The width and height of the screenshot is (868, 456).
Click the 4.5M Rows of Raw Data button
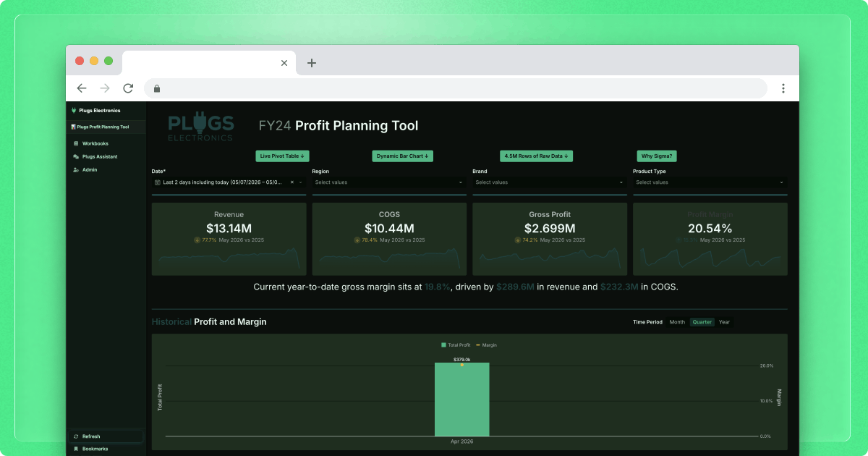(536, 156)
